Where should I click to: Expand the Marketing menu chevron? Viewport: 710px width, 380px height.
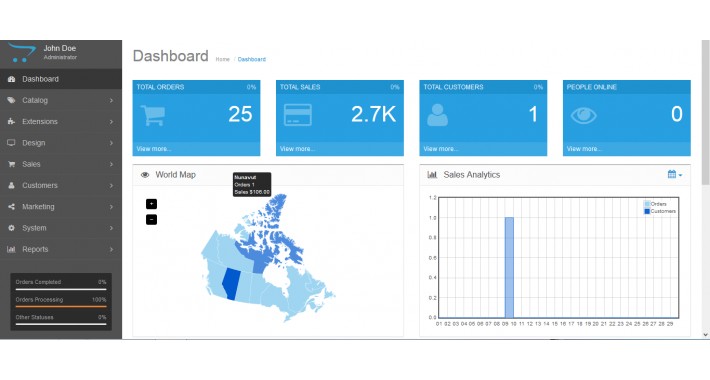pyautogui.click(x=111, y=207)
